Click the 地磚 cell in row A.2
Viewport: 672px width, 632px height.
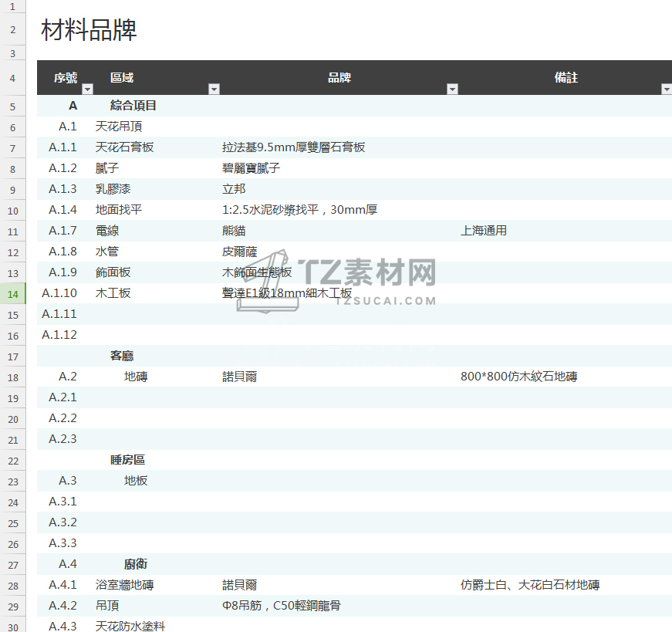pyautogui.click(x=136, y=377)
